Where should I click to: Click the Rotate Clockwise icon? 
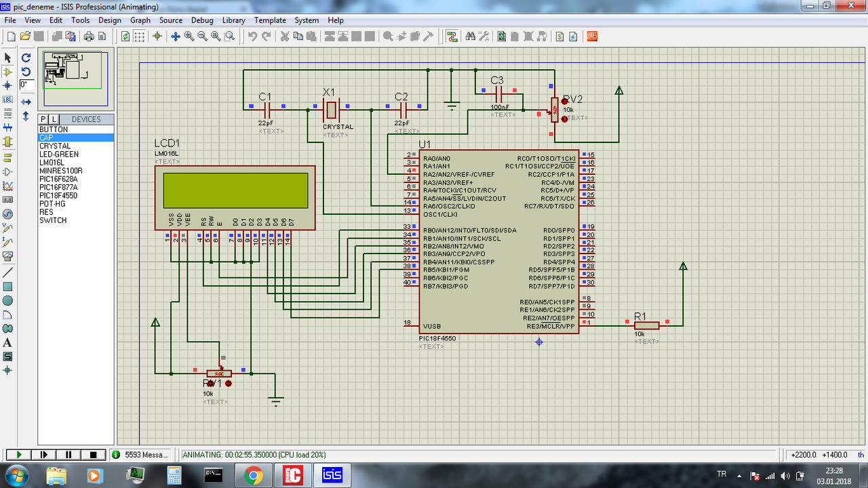pos(26,58)
